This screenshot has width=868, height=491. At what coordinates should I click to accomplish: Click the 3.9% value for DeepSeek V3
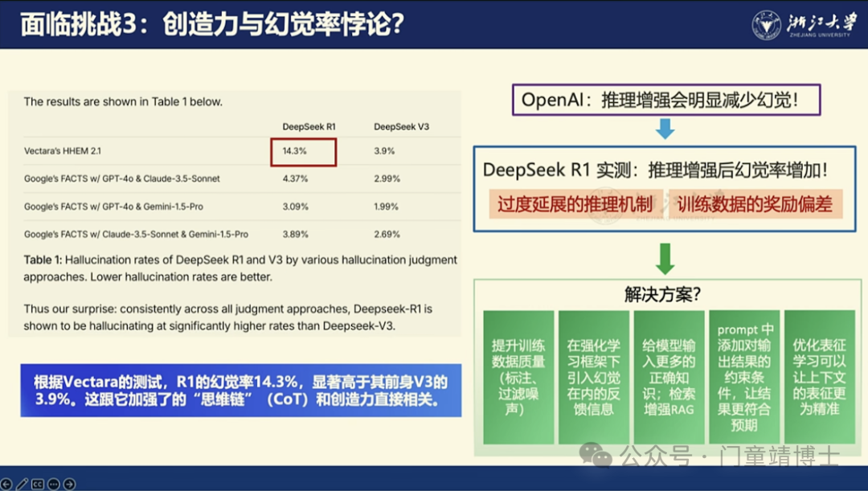384,150
